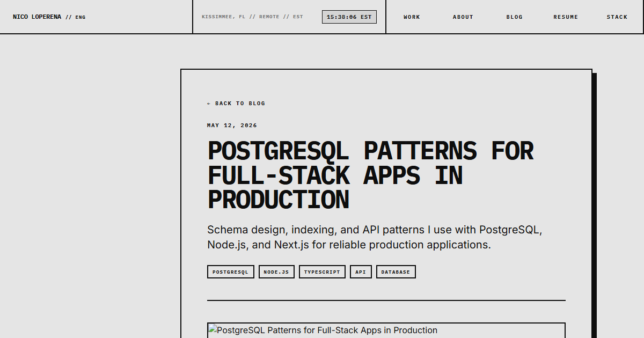Open the Blog navigation link

514,17
